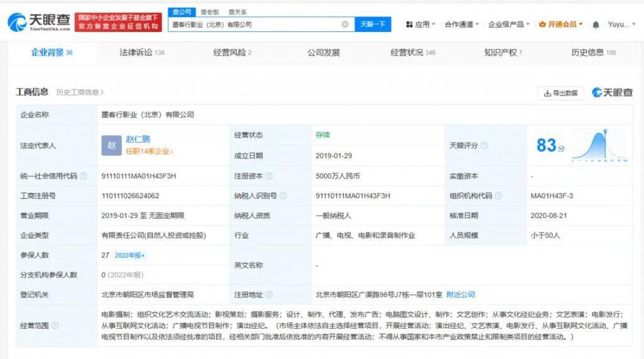
Task: Select 小于50人 staff size value
Action: pyautogui.click(x=545, y=235)
